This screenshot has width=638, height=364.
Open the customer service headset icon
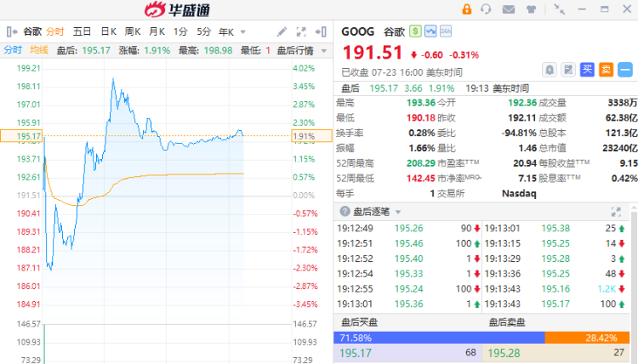click(486, 9)
